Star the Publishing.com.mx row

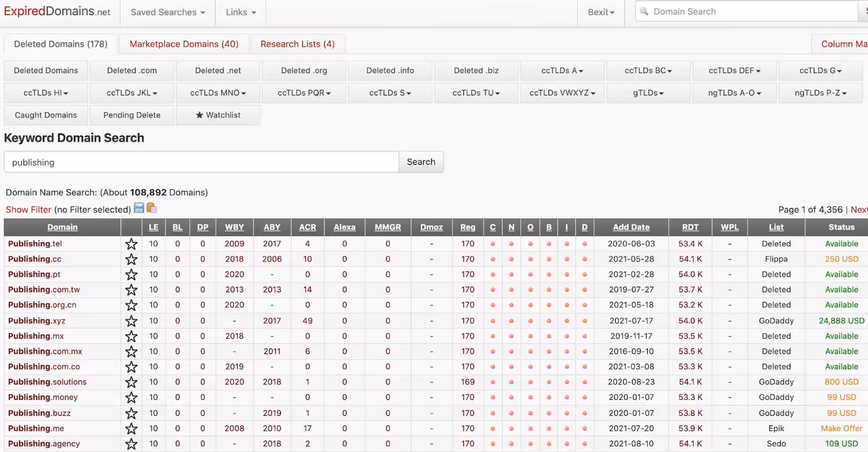tap(131, 351)
